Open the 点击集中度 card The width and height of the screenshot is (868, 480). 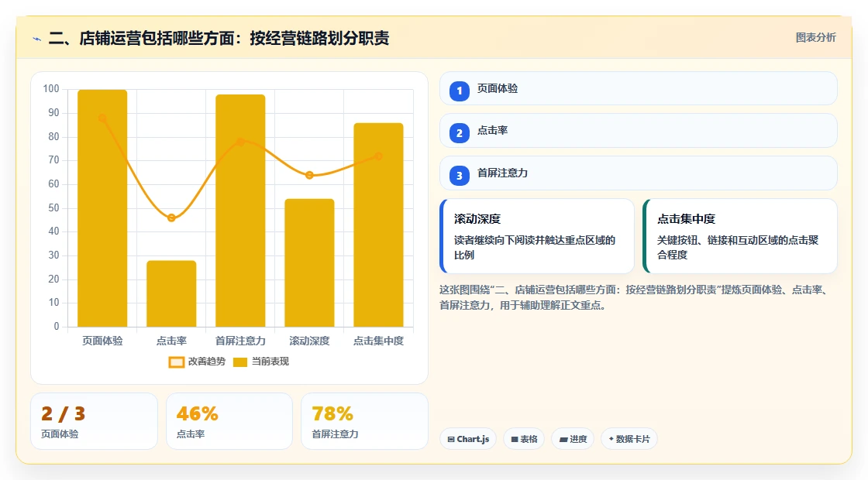pos(740,236)
